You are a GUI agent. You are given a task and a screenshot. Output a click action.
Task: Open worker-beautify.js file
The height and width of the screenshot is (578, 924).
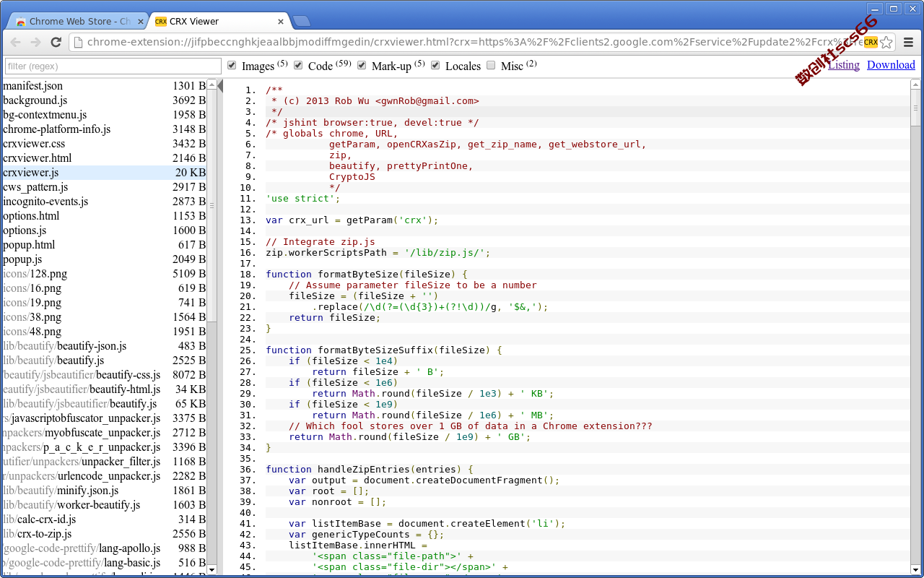(x=103, y=505)
